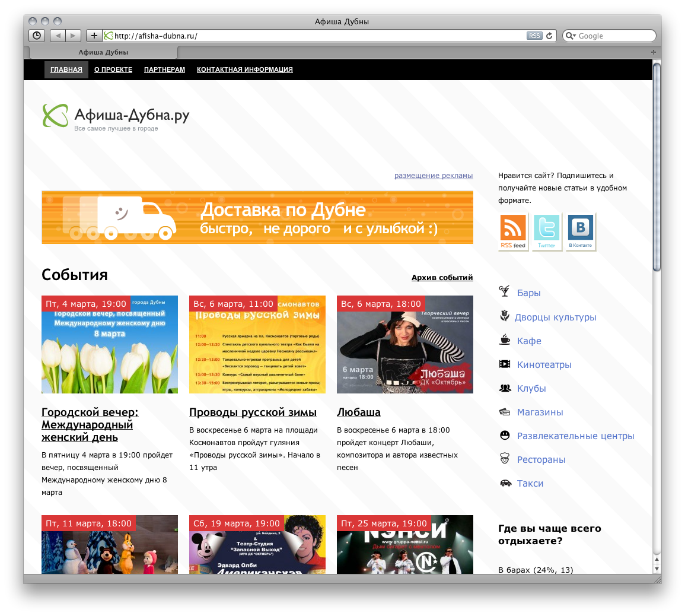Image resolution: width=685 pixels, height=616 pixels.
Task: Click the scrollbar up arrow
Action: (x=657, y=559)
